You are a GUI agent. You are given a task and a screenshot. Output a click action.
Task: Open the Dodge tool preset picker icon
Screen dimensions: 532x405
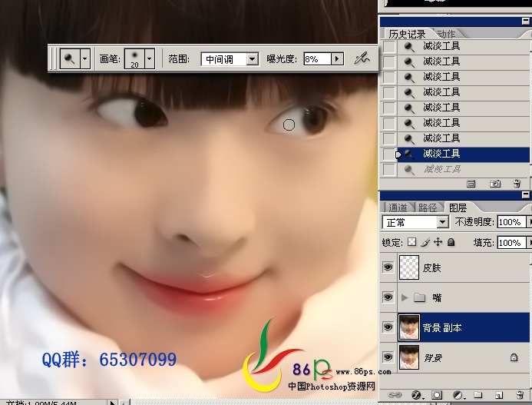tap(70, 58)
